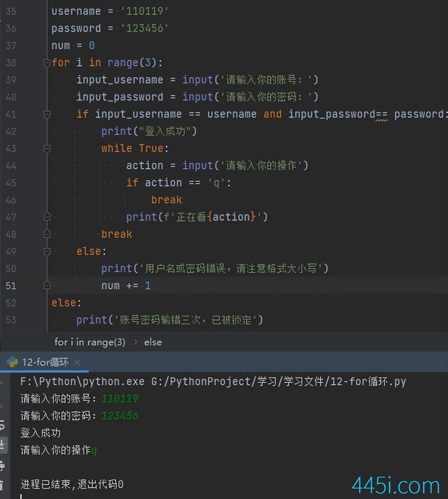Click fold end marker beside line 48 break
The width and height of the screenshot is (448, 499).
click(x=47, y=234)
